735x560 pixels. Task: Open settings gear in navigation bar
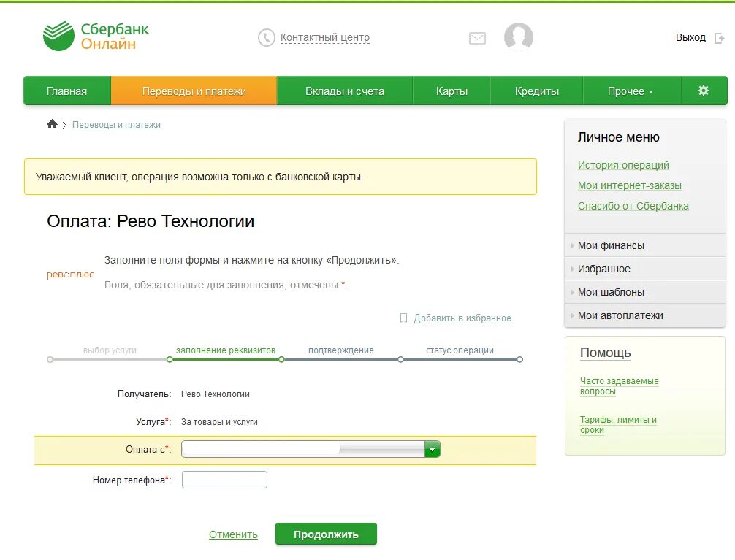click(704, 91)
